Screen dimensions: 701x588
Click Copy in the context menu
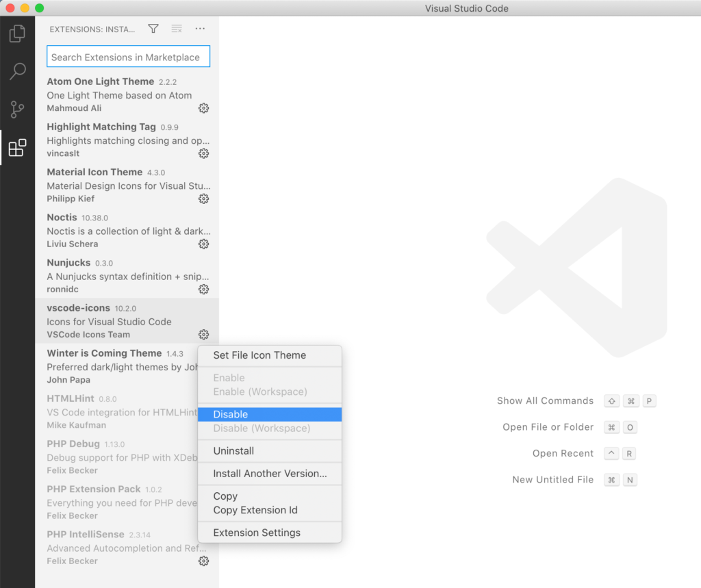pos(270,496)
